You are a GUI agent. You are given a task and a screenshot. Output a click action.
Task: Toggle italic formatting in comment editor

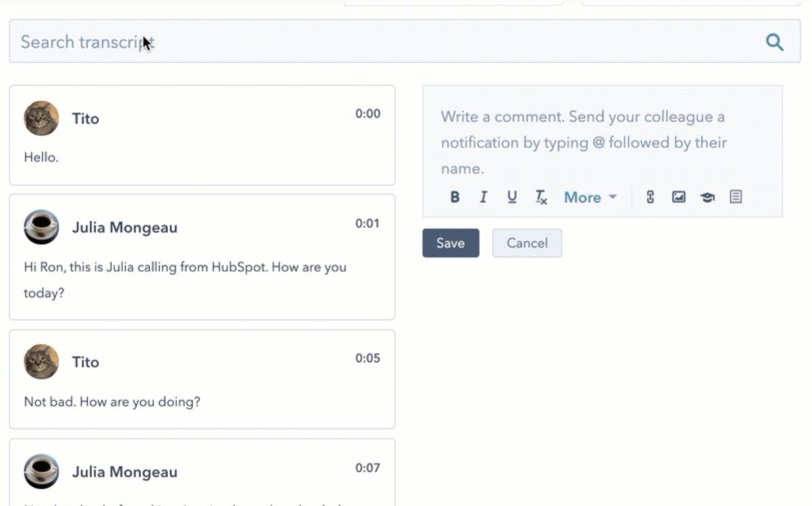pos(483,198)
